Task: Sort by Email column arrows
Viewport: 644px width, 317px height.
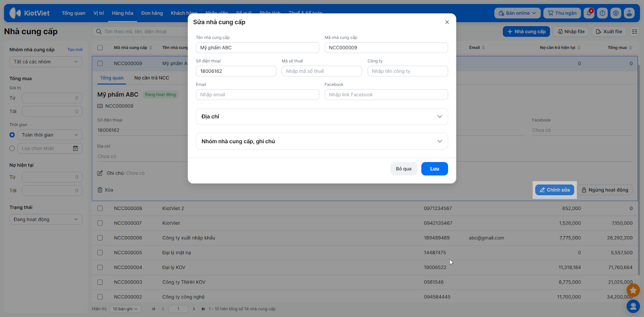Action: click(483, 47)
